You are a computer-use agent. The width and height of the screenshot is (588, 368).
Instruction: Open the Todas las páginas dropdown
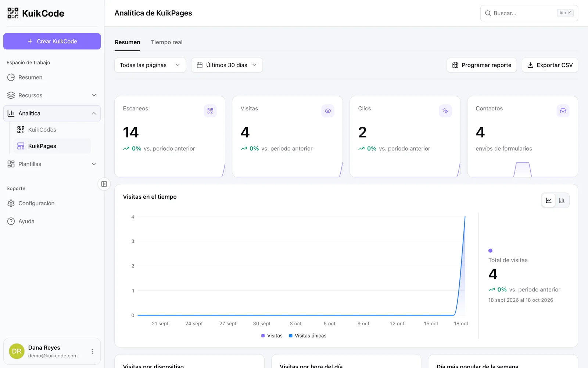click(x=150, y=65)
